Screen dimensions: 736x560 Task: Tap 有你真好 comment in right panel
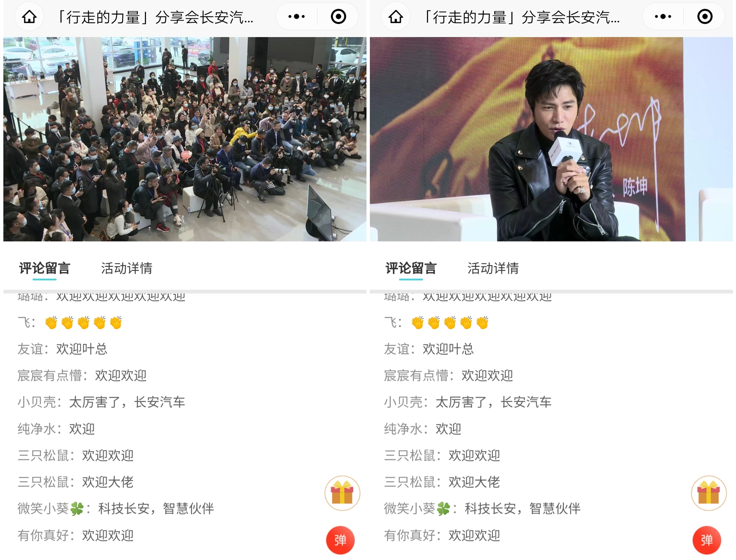pos(442,535)
